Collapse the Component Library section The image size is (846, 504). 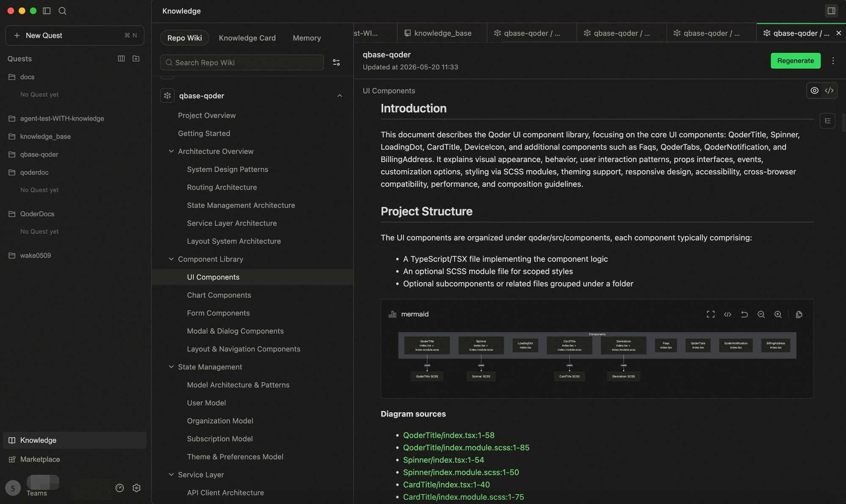pyautogui.click(x=171, y=259)
